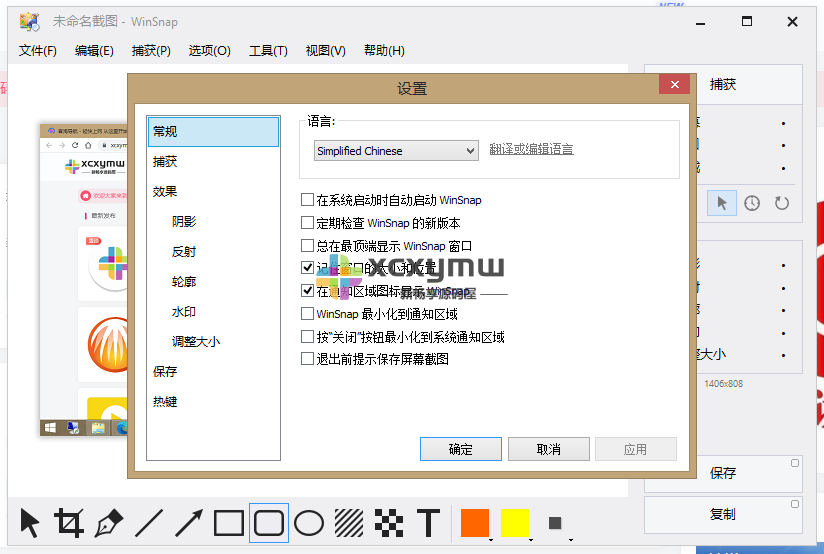Click the clock delay icon in right panel

pyautogui.click(x=751, y=203)
